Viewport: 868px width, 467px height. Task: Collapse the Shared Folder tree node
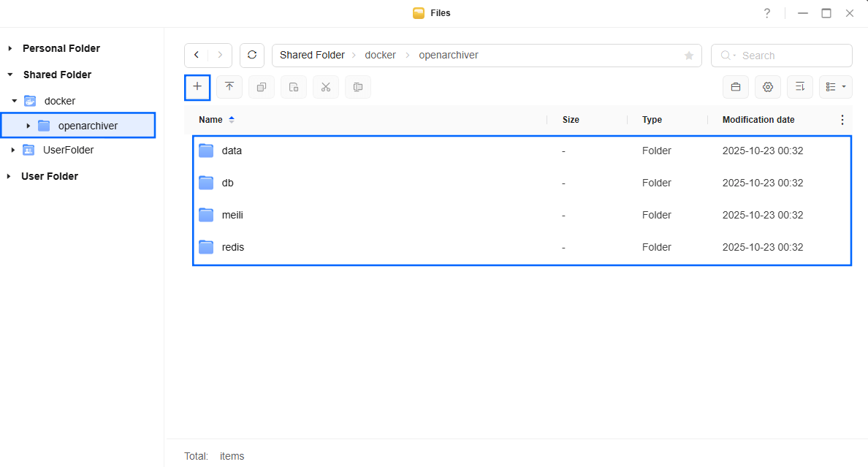[x=10, y=75]
